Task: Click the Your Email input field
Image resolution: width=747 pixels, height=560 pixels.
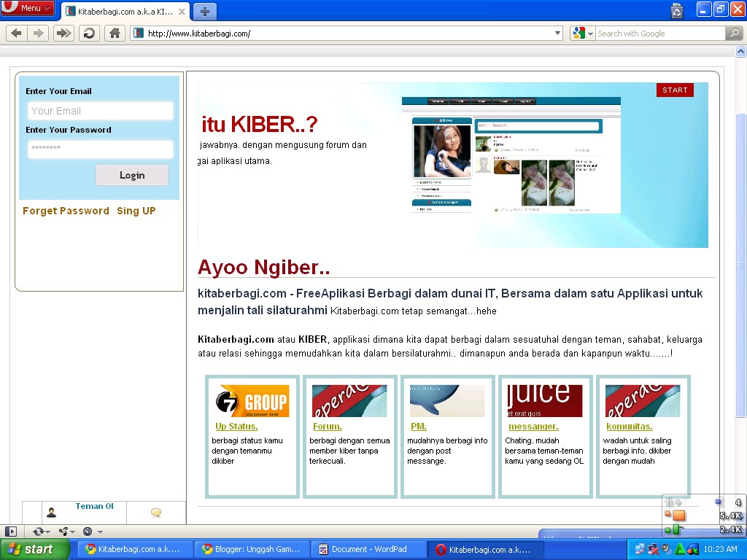Action: tap(101, 111)
